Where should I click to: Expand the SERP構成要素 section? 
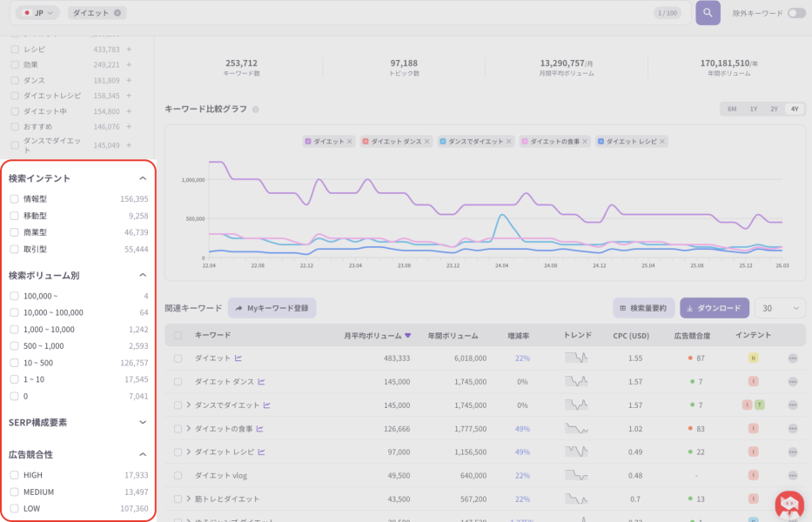(x=143, y=423)
